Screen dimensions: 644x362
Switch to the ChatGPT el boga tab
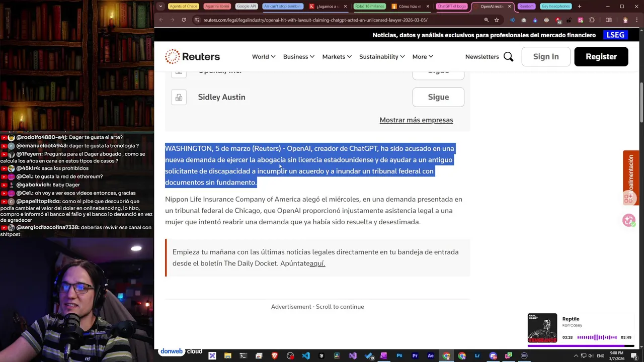point(451,7)
